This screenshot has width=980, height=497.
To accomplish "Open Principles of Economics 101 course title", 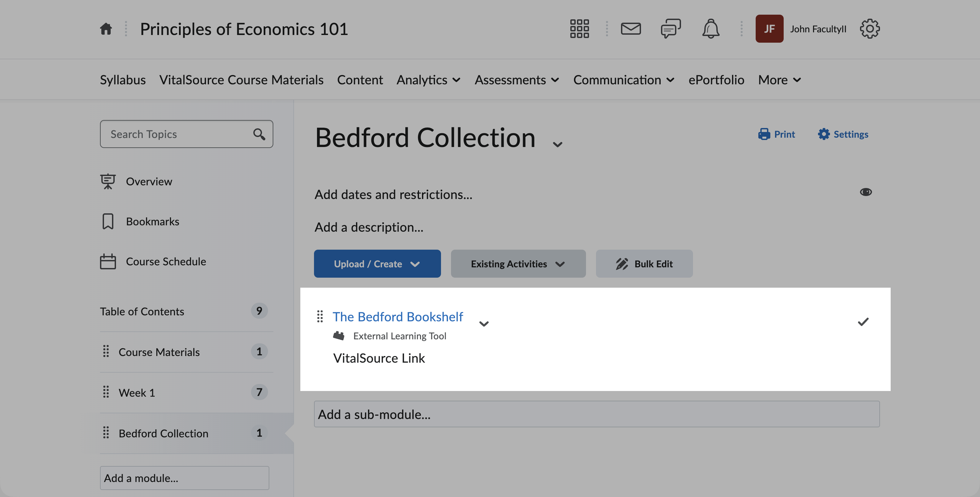I will click(x=244, y=29).
